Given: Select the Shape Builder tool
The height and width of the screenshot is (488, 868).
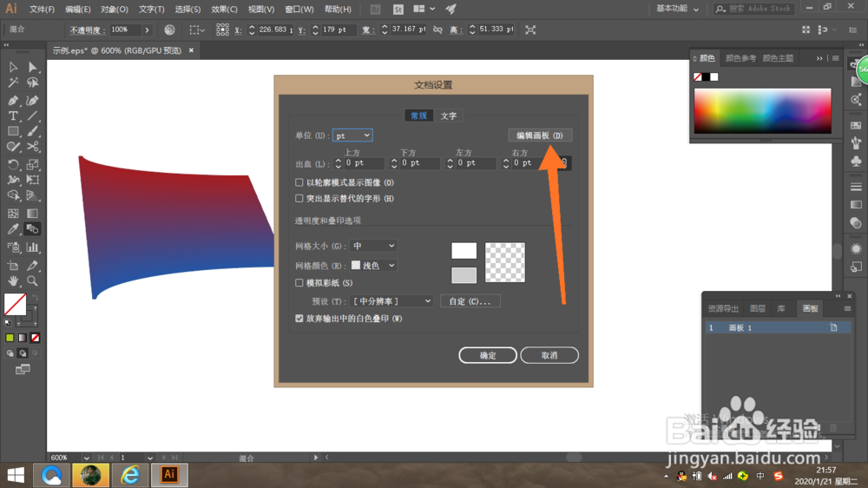Looking at the screenshot, I should pos(13,195).
